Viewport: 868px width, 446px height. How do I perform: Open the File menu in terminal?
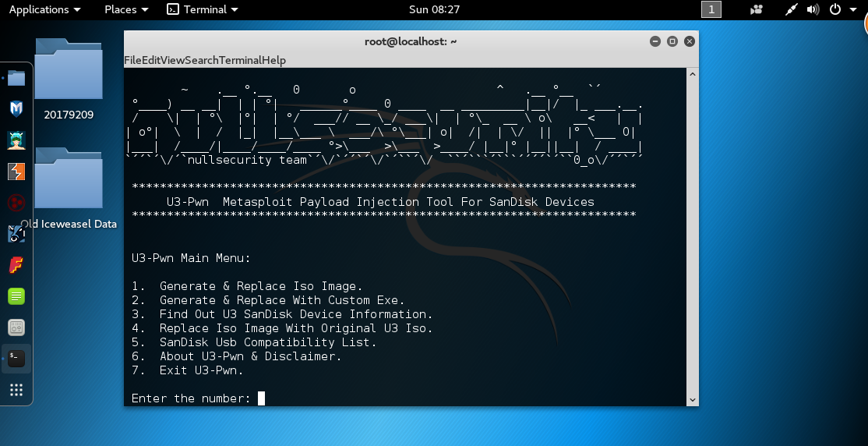(x=133, y=60)
